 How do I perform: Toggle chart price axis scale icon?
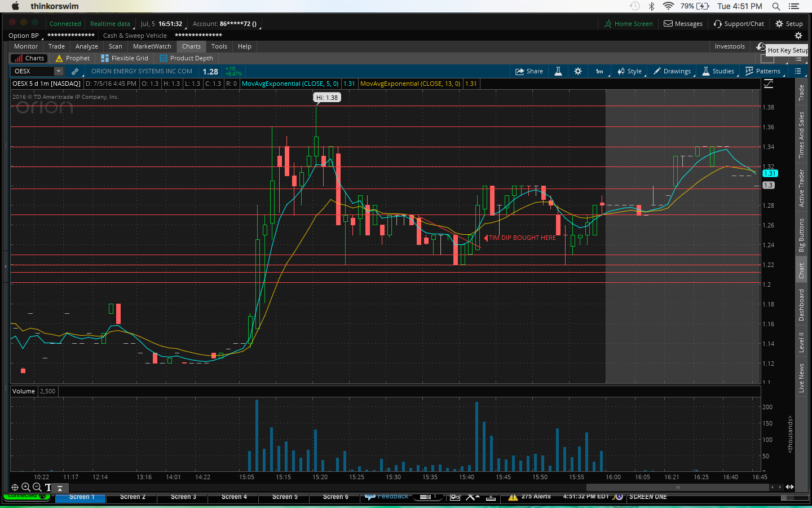769,84
